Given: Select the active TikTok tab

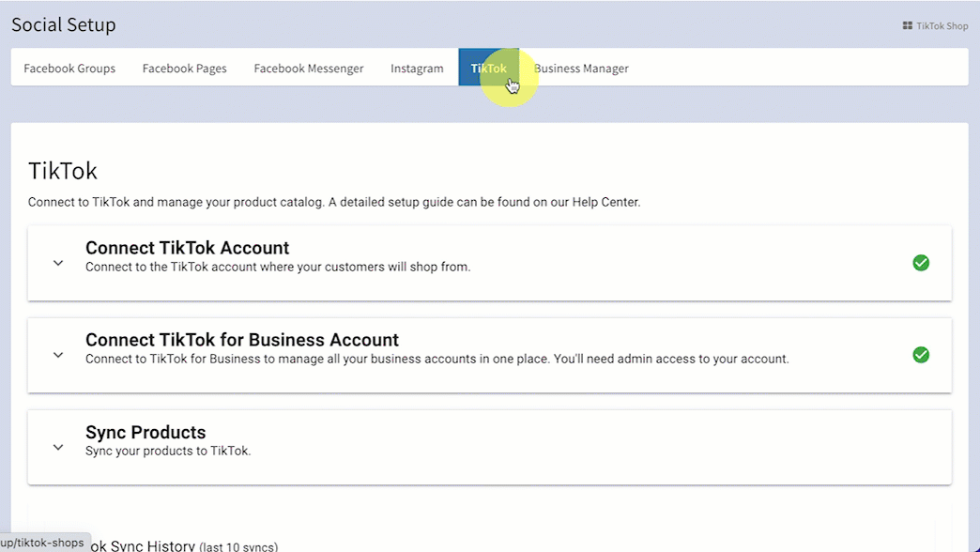Looking at the screenshot, I should [x=488, y=69].
